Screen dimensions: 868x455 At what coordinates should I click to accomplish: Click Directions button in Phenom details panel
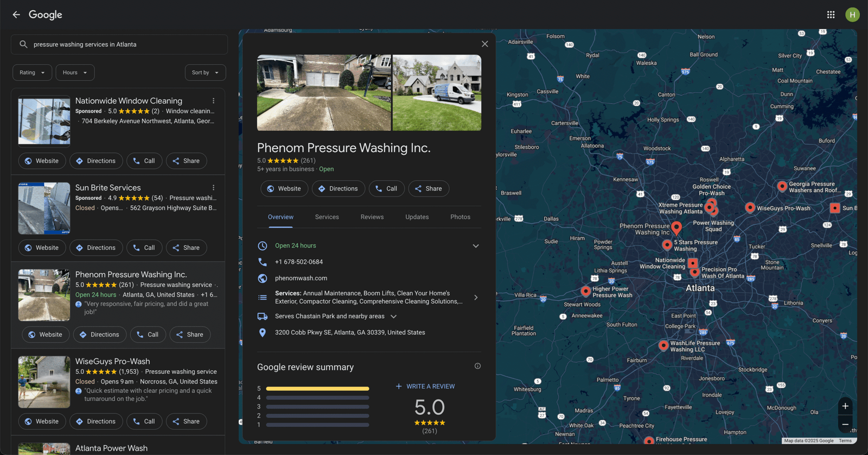point(339,188)
